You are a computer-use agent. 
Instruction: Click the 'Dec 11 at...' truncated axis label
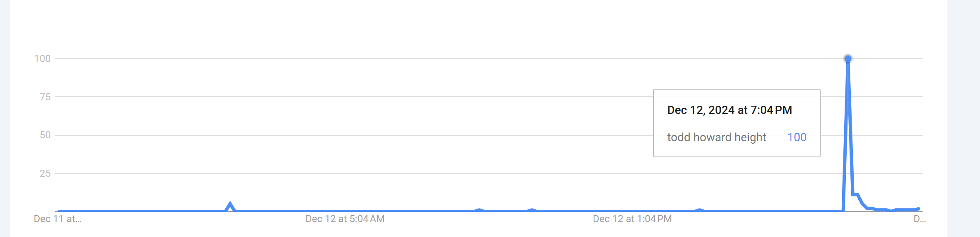58,219
